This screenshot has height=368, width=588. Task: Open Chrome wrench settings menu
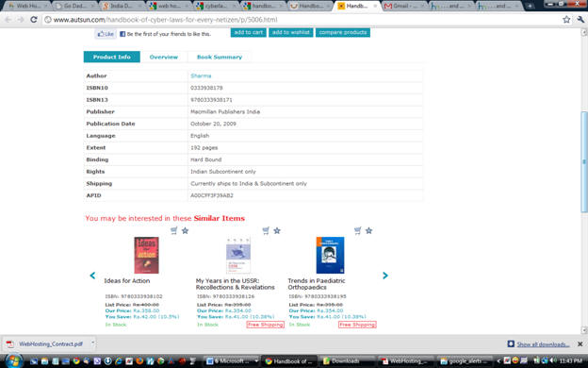[580, 20]
